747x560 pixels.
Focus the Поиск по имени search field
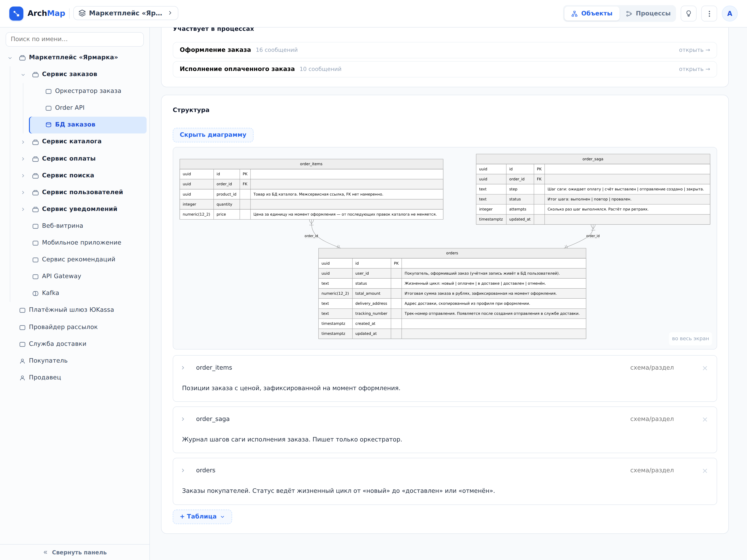(75, 39)
